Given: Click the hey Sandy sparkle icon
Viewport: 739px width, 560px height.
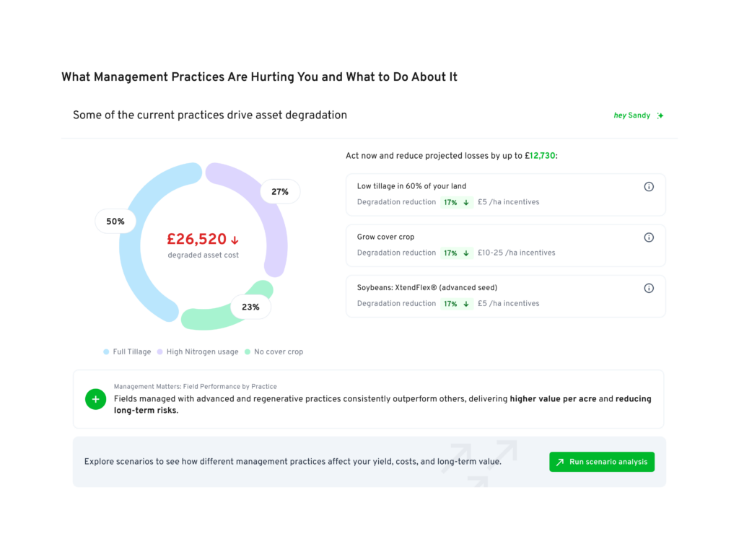Looking at the screenshot, I should [660, 115].
